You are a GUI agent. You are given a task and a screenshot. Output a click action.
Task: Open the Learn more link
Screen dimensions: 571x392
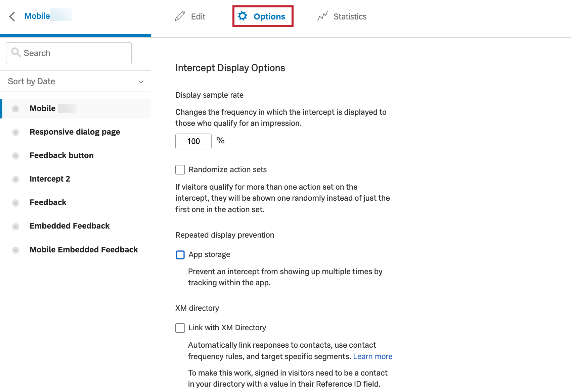tap(372, 356)
